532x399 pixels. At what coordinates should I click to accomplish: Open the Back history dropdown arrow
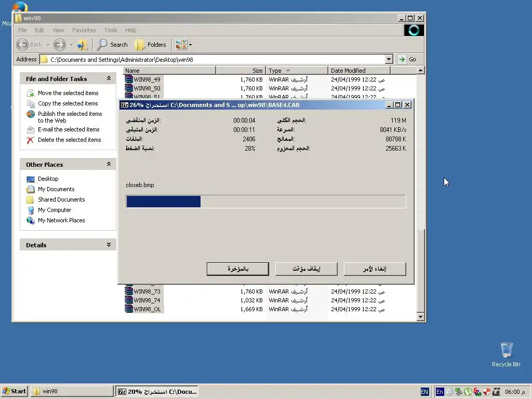tap(48, 45)
